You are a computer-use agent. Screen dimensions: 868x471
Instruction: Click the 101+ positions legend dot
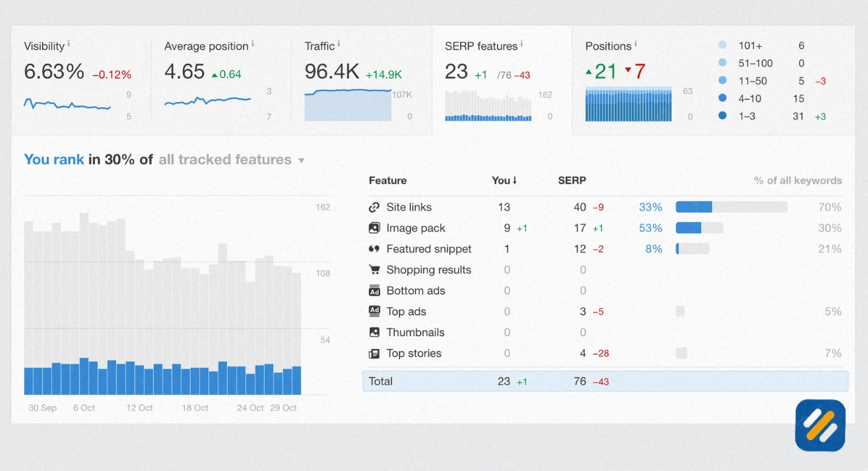(x=722, y=45)
